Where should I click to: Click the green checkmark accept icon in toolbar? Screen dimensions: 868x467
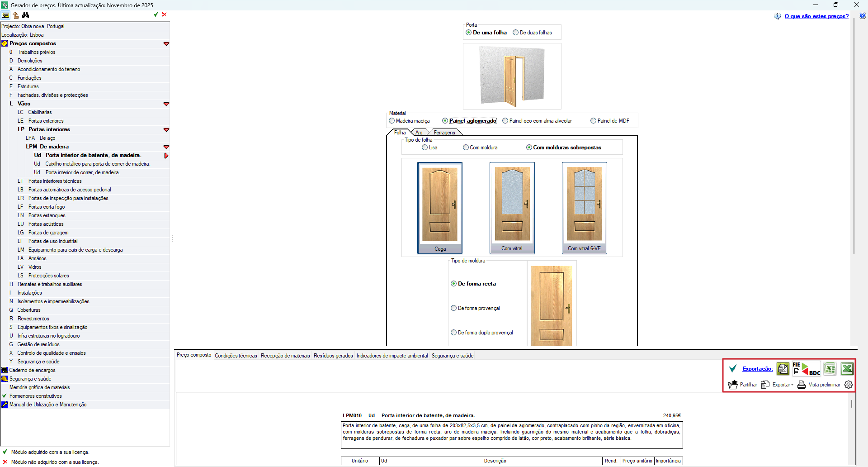[156, 14]
